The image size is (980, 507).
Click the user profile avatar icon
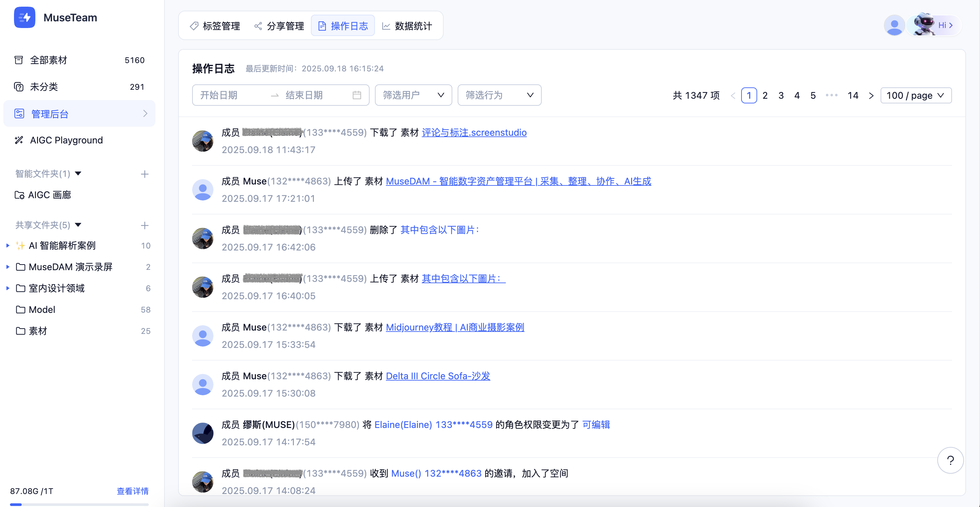point(894,25)
